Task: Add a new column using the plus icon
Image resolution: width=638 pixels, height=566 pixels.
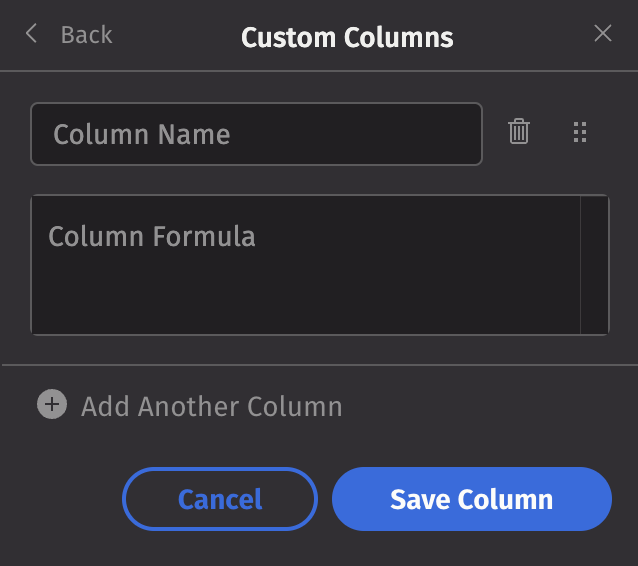Action: point(52,405)
